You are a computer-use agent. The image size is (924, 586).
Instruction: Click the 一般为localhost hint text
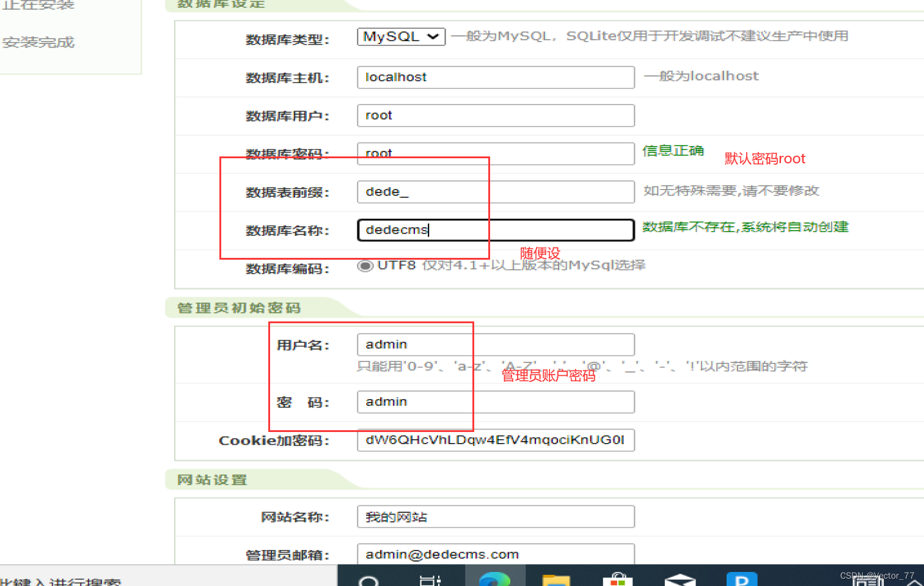(701, 76)
